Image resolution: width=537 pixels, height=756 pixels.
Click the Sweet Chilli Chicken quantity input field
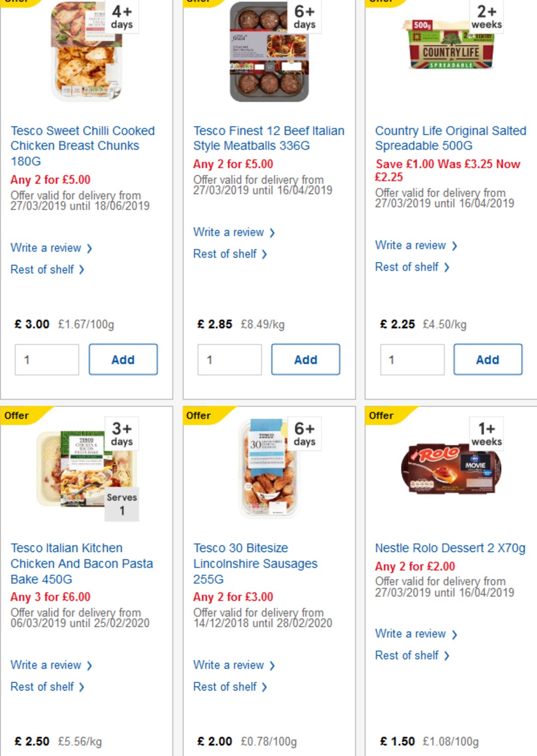pos(47,359)
